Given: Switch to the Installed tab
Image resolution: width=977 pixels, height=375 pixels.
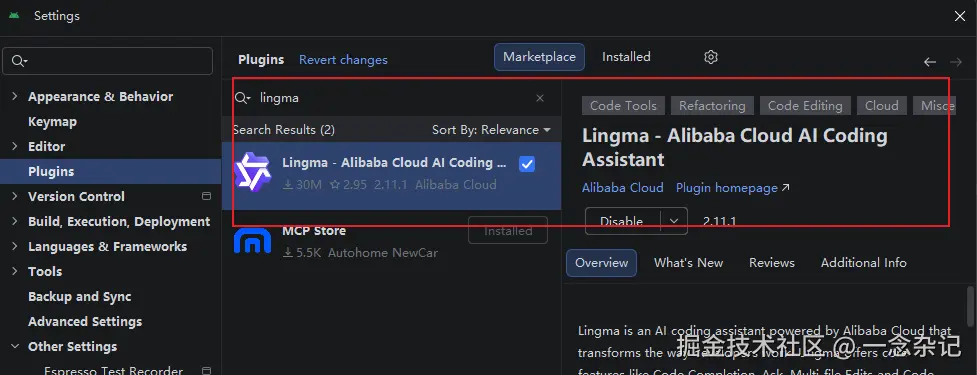Looking at the screenshot, I should click(626, 57).
